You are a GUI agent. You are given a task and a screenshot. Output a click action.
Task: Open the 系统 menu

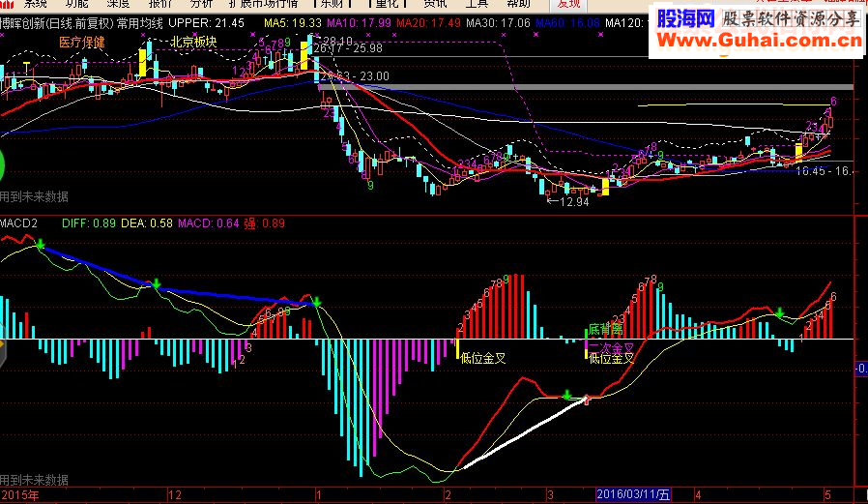click(x=35, y=4)
